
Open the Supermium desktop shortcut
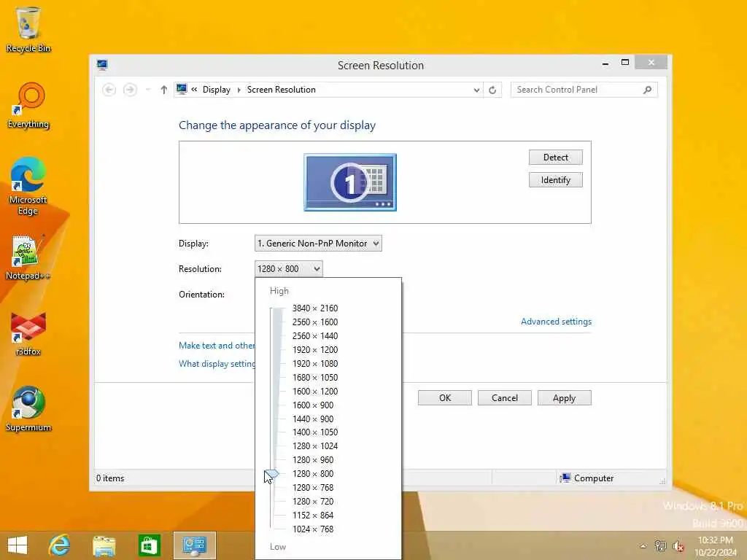[x=28, y=408]
